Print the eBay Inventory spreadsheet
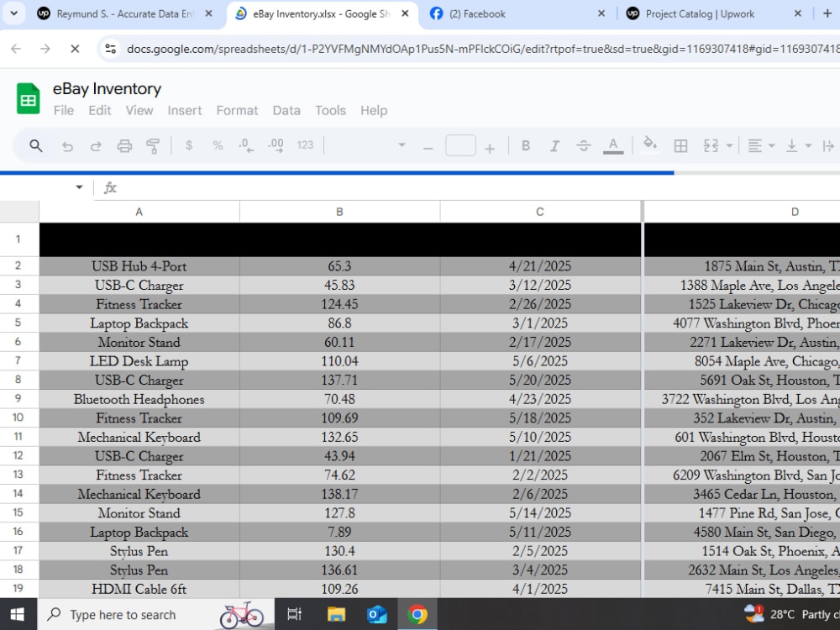840x630 pixels. pyautogui.click(x=124, y=145)
